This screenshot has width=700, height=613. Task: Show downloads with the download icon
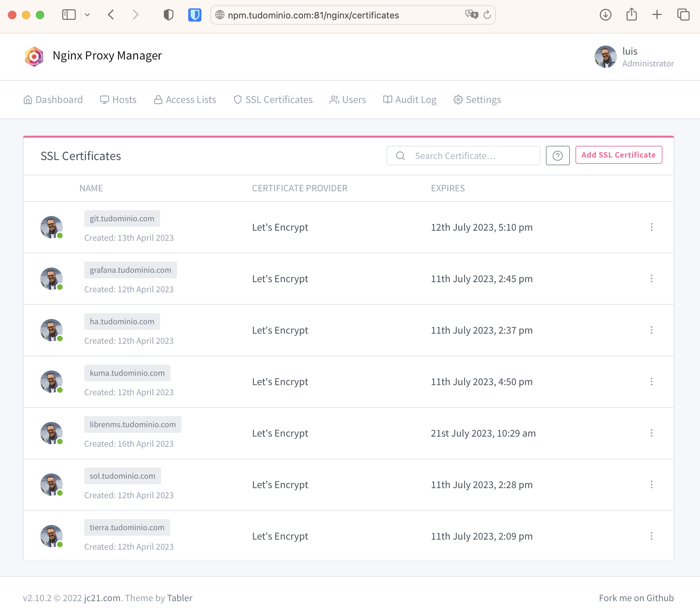(605, 15)
